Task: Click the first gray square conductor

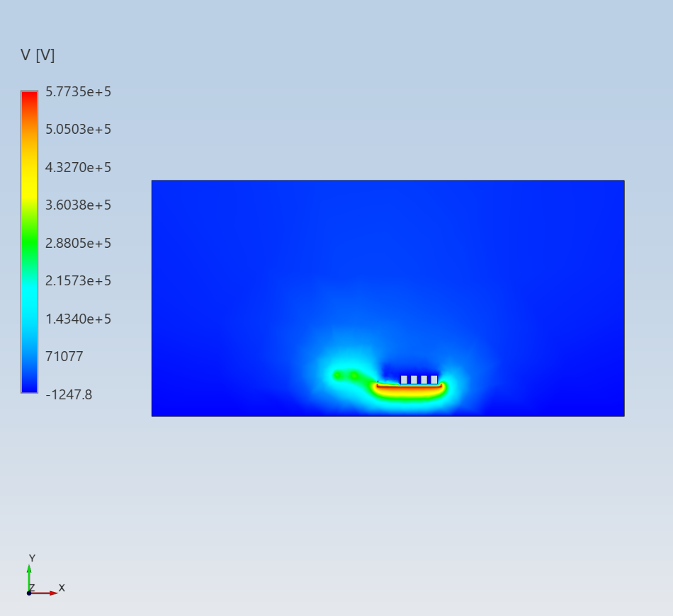Action: [x=404, y=380]
